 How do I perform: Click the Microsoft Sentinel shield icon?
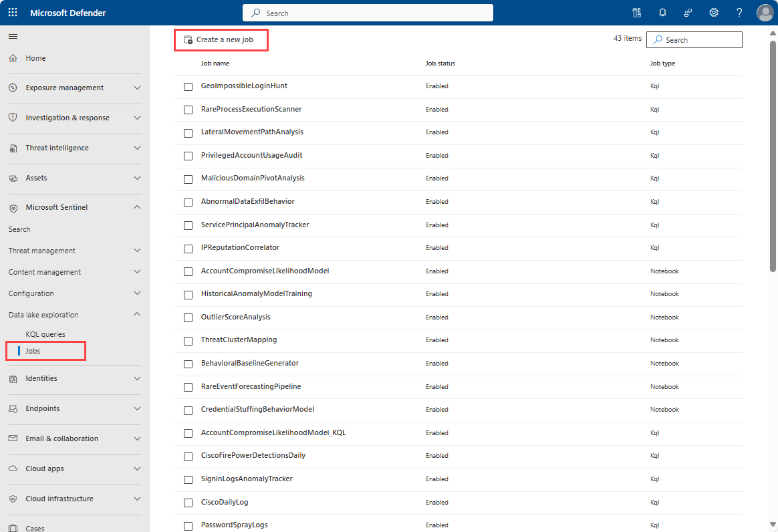tap(13, 208)
